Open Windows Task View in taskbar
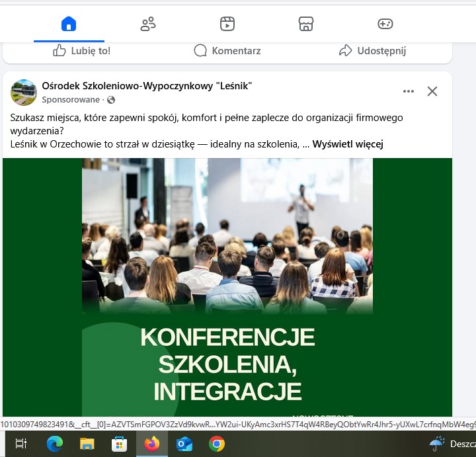The width and height of the screenshot is (476, 457). [x=21, y=444]
